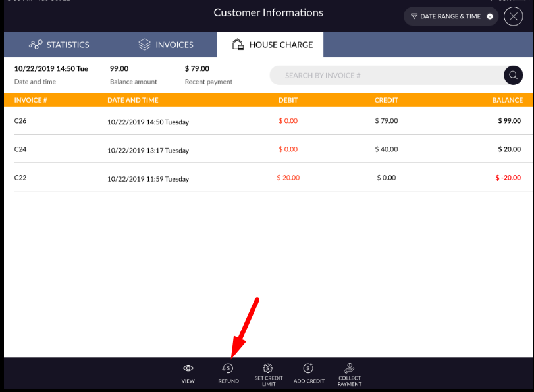Image resolution: width=534 pixels, height=392 pixels.
Task: Switch to the Statistics tab
Action: pyautogui.click(x=59, y=45)
